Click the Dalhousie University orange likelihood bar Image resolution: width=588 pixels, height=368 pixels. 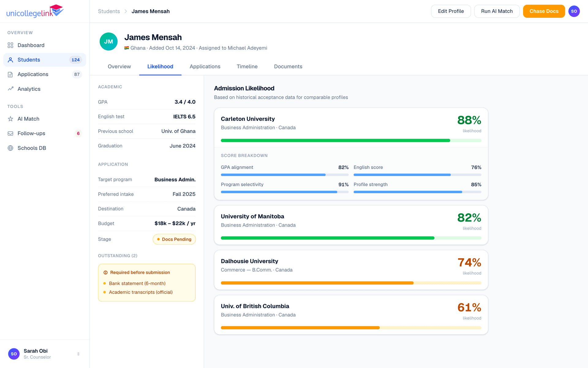click(x=351, y=283)
